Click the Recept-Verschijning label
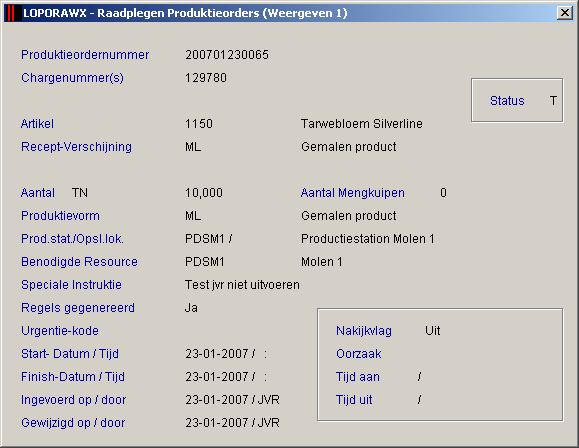 (76, 147)
